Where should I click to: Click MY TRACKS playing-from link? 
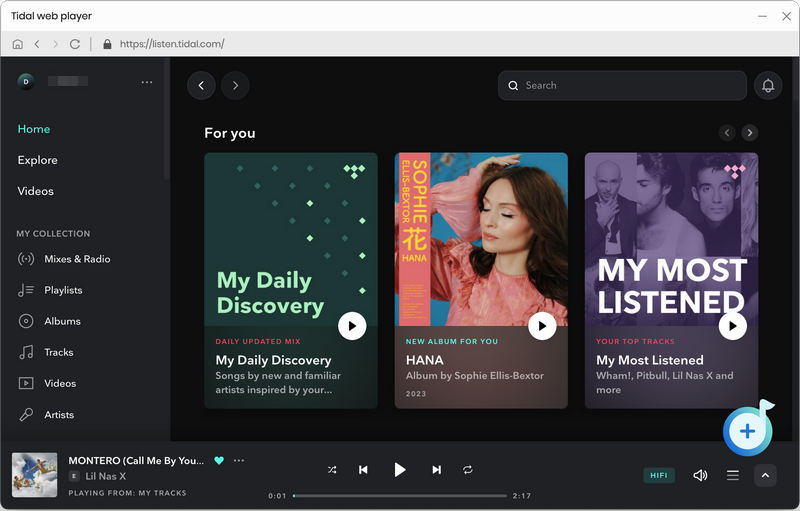point(162,493)
